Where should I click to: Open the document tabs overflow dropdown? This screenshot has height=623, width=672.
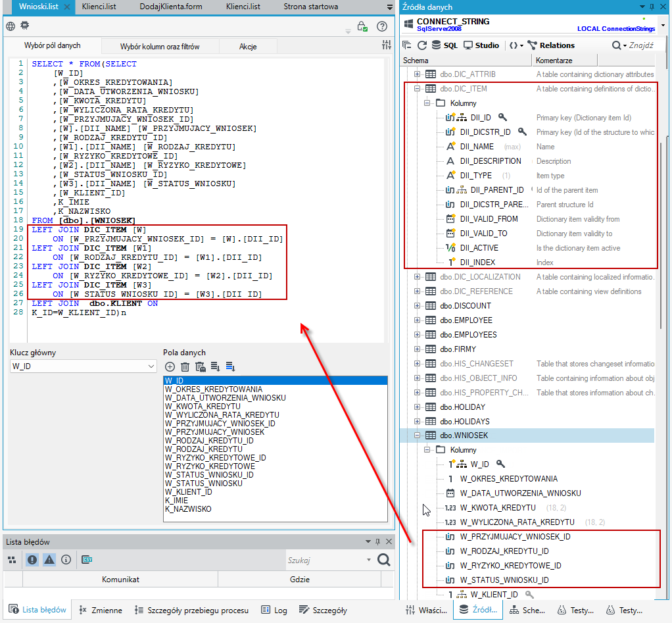point(389,7)
